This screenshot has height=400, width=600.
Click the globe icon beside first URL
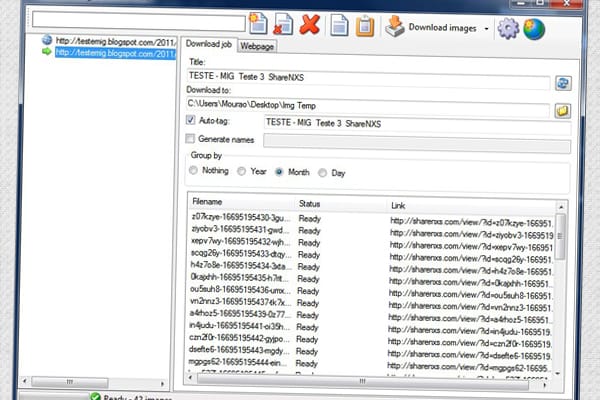[47, 39]
